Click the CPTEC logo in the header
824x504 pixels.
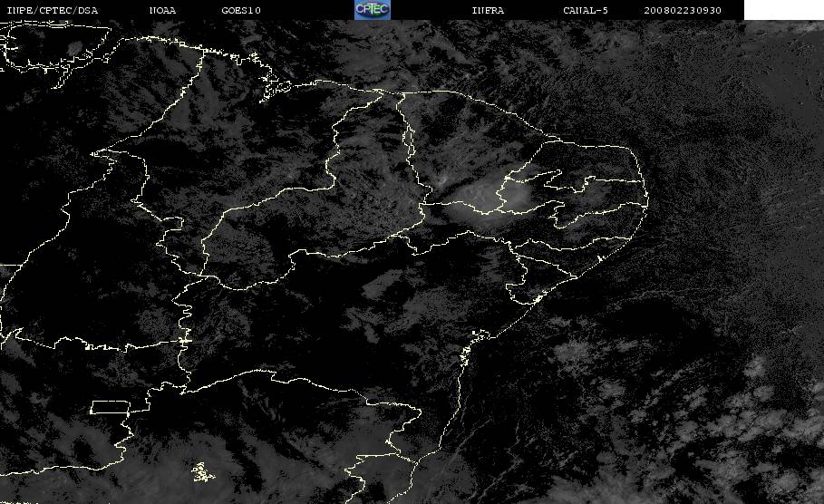373,9
